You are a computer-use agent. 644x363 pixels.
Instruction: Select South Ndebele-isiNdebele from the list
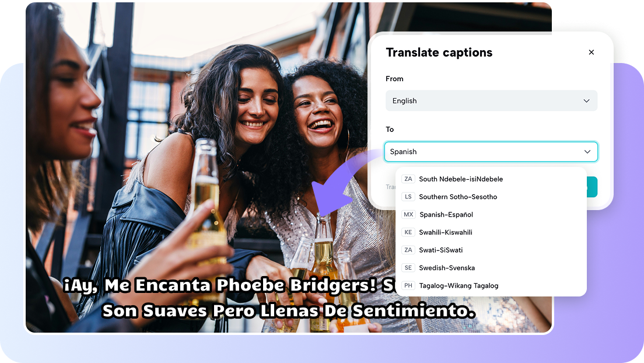(491, 179)
